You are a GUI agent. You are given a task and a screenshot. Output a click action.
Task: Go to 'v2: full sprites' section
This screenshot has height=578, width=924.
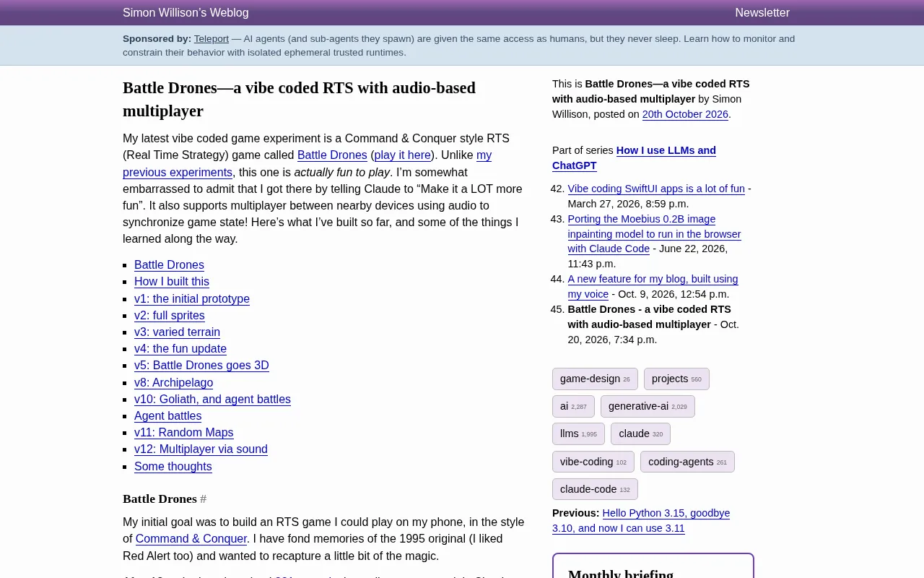pyautogui.click(x=170, y=315)
